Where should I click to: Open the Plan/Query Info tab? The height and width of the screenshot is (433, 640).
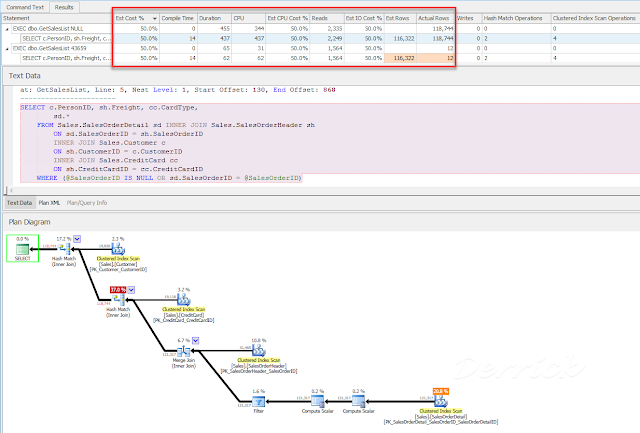[87, 203]
